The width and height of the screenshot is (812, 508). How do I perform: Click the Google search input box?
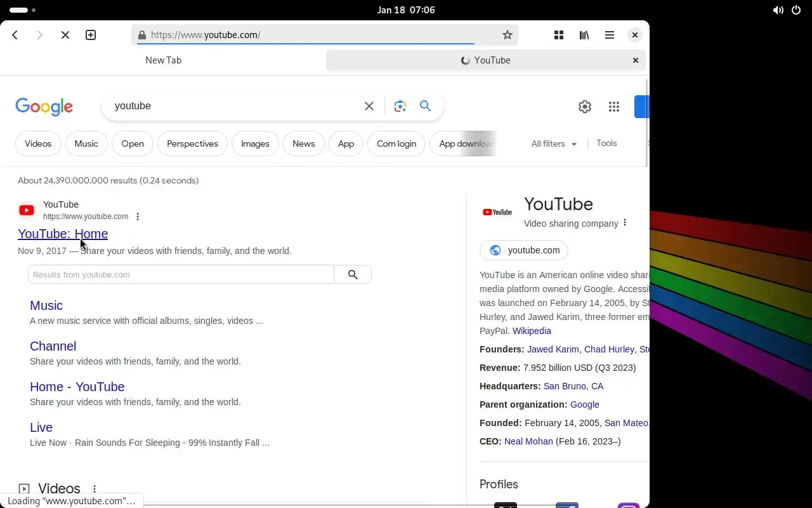coord(235,106)
